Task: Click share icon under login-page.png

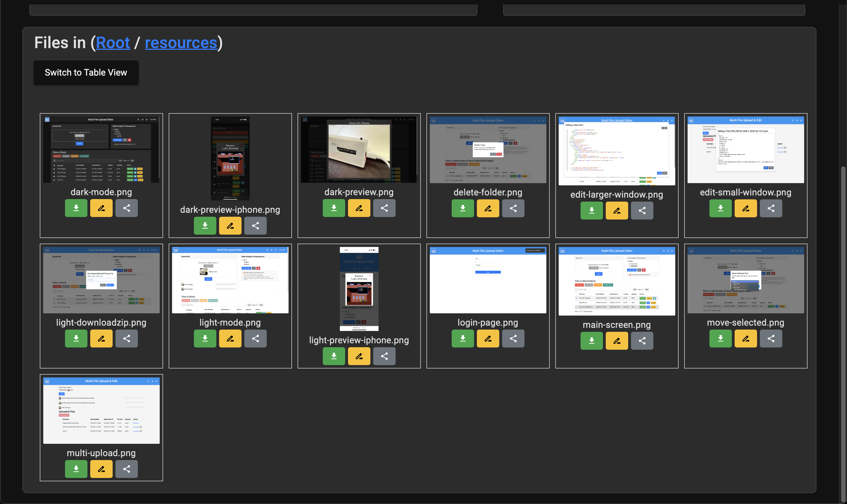Action: click(513, 338)
